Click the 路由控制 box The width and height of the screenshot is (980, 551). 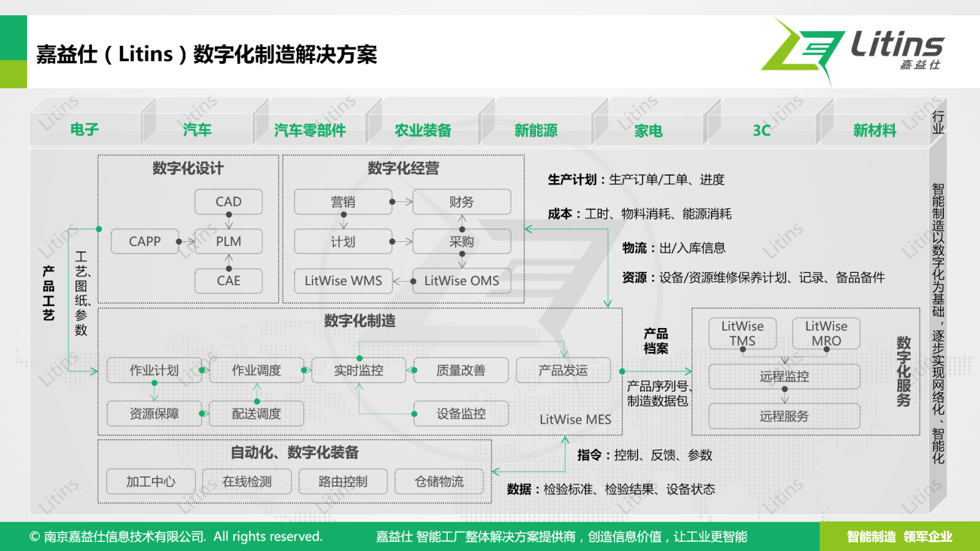pyautogui.click(x=343, y=481)
